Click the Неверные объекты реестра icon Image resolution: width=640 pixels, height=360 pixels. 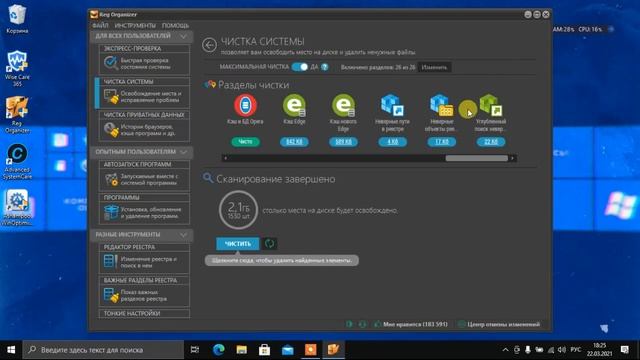[441, 105]
